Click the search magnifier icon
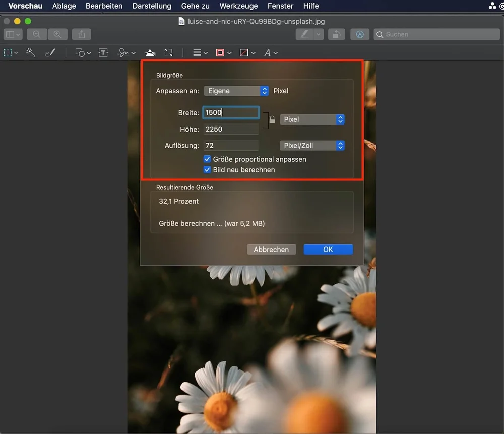Image resolution: width=504 pixels, height=434 pixels. point(380,34)
